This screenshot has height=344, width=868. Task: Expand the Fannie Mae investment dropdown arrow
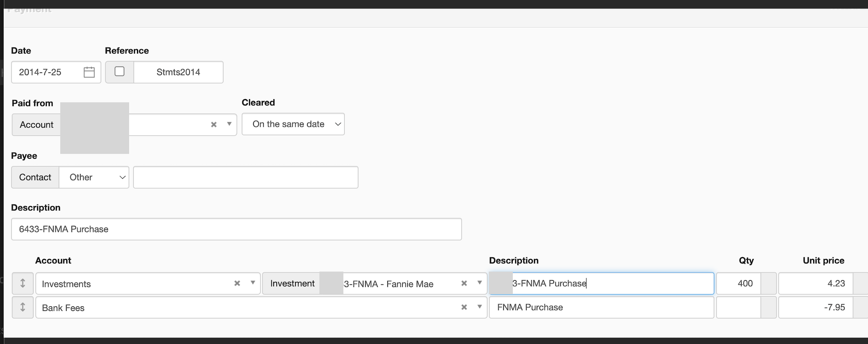click(479, 283)
